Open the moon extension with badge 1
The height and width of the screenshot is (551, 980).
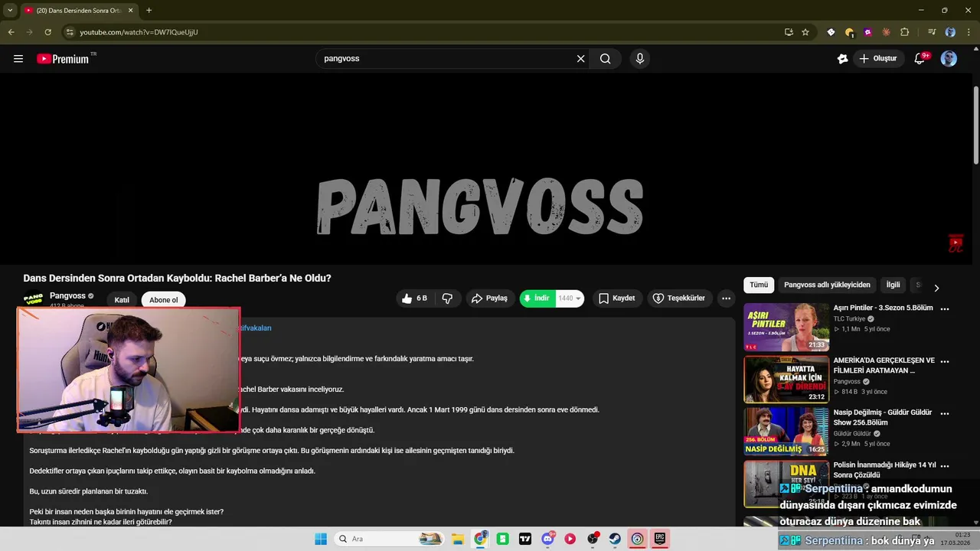tap(849, 32)
